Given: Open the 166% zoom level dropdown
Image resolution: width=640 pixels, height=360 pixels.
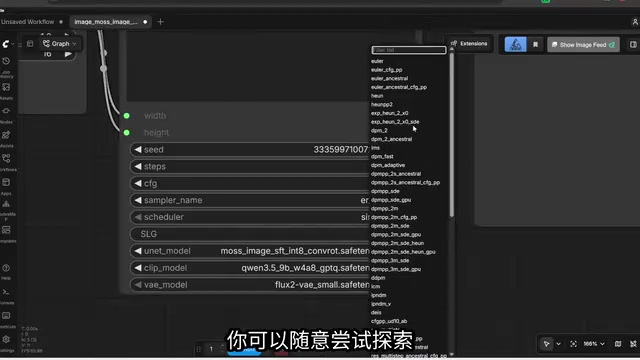Looking at the screenshot, I should pyautogui.click(x=593, y=344).
